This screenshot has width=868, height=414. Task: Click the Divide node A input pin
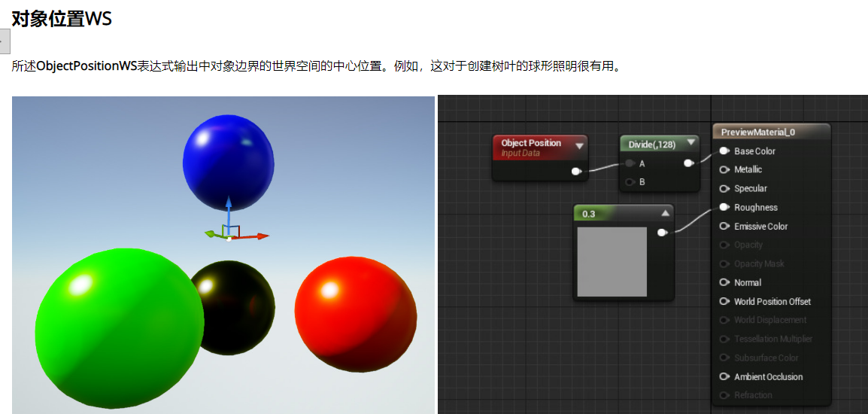630,163
